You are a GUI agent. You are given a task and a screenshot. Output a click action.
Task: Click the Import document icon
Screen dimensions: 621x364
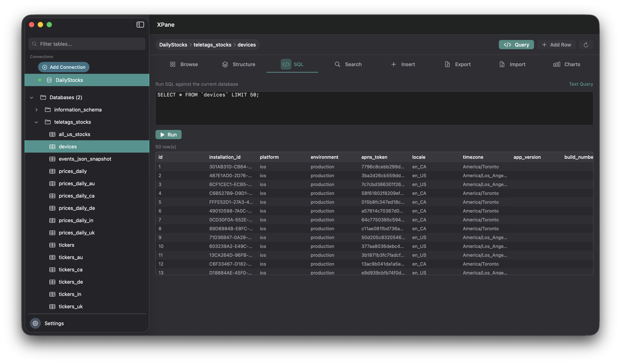[x=502, y=64]
